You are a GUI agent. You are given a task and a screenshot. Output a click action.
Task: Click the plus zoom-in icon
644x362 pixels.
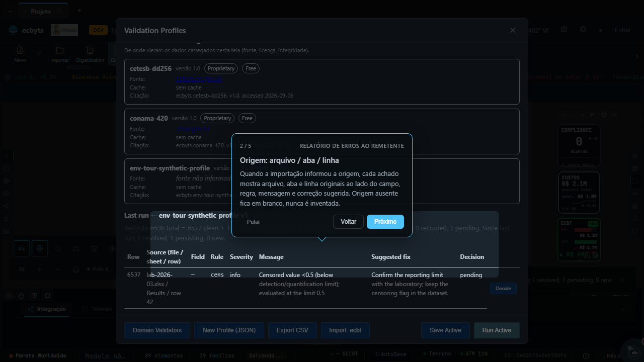tap(40, 269)
